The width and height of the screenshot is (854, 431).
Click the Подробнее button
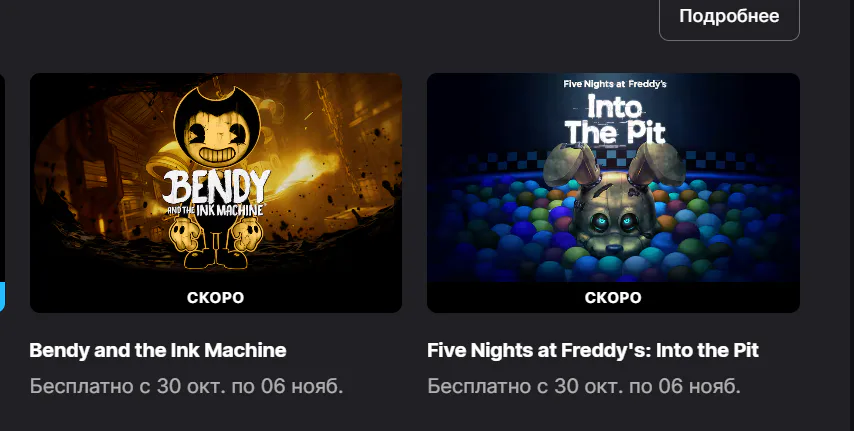click(x=729, y=16)
